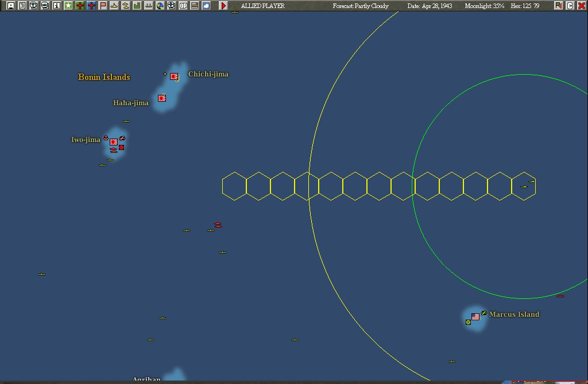Click the floppy disk save game icon
The width and height of the screenshot is (588, 384).
point(11,6)
